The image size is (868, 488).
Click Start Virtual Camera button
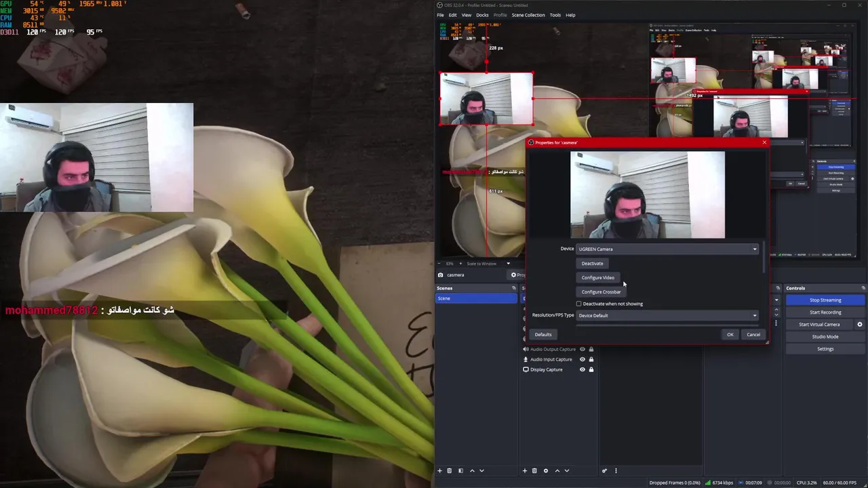819,324
